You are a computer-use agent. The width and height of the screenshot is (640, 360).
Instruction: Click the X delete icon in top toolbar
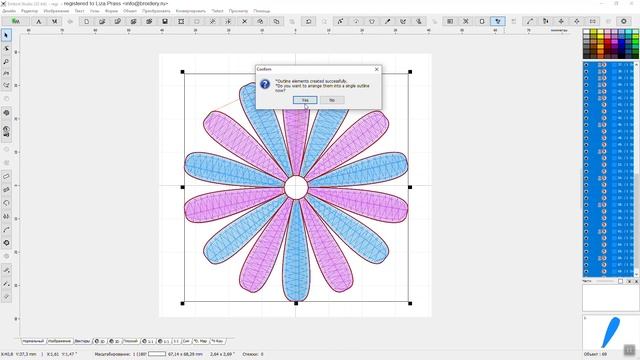[244, 21]
